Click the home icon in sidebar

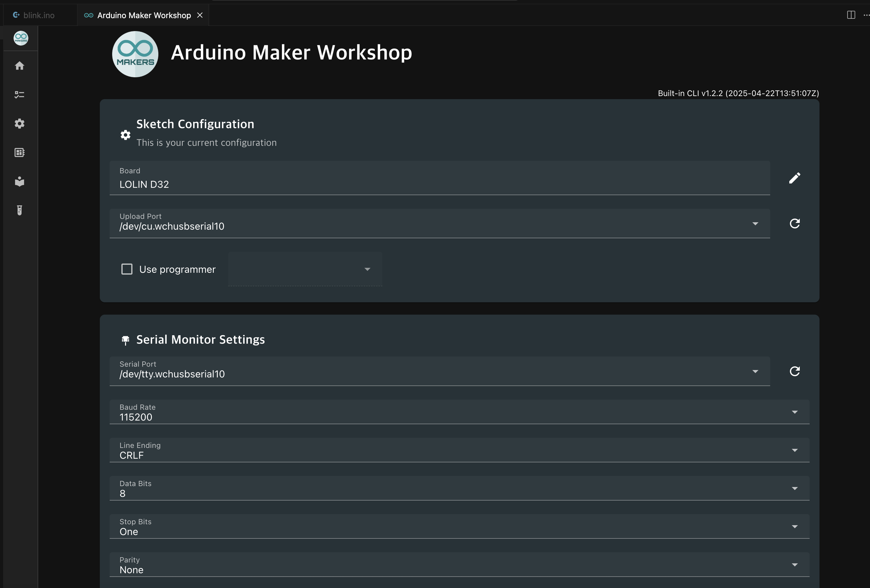(x=19, y=66)
